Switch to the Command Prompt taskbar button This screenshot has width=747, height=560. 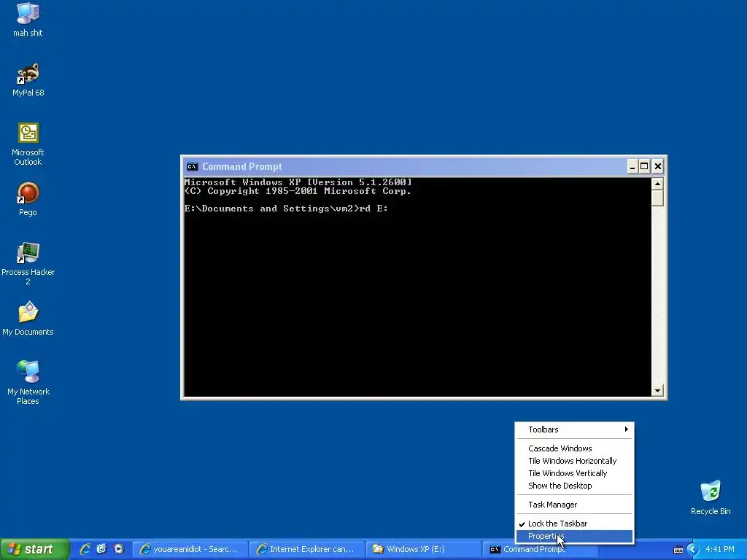(x=541, y=550)
